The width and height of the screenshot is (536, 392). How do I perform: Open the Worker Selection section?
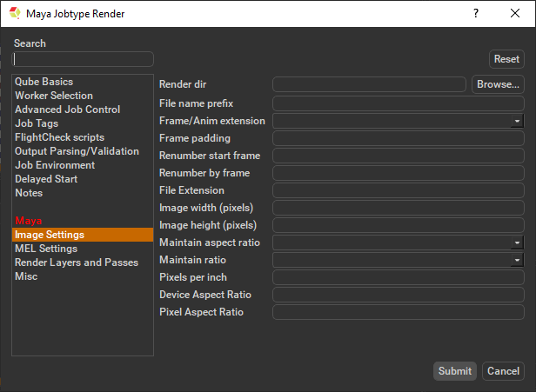(54, 96)
